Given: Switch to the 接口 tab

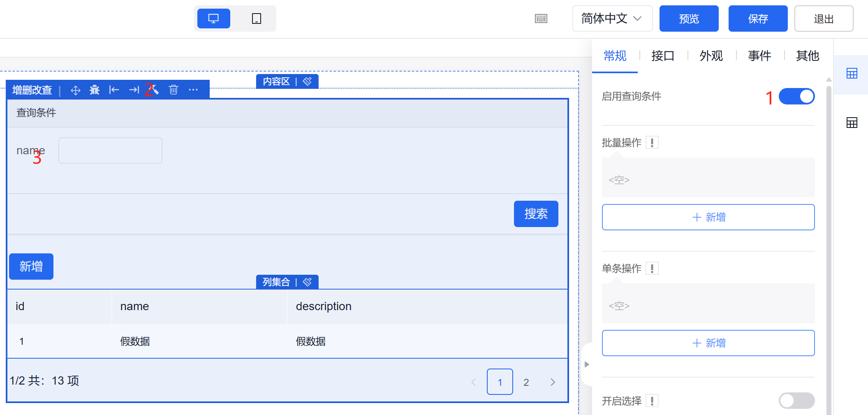Looking at the screenshot, I should (x=663, y=56).
